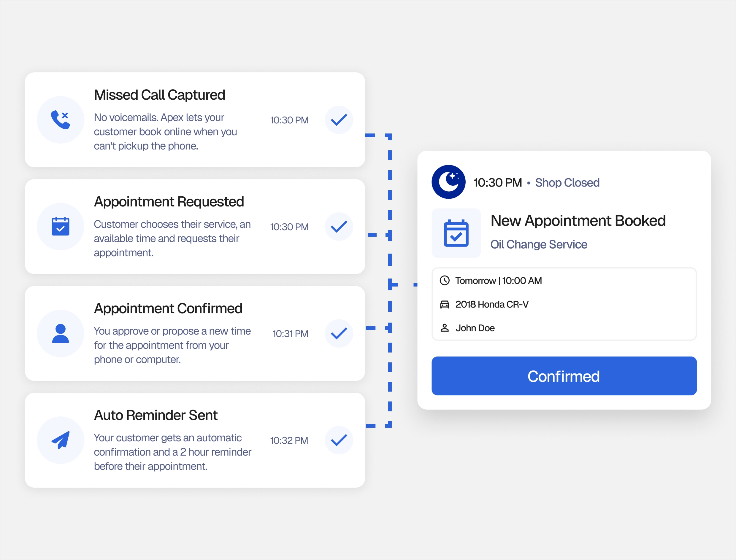Click the Shop Closed status text
Screen dimensions: 736x560
click(x=567, y=183)
